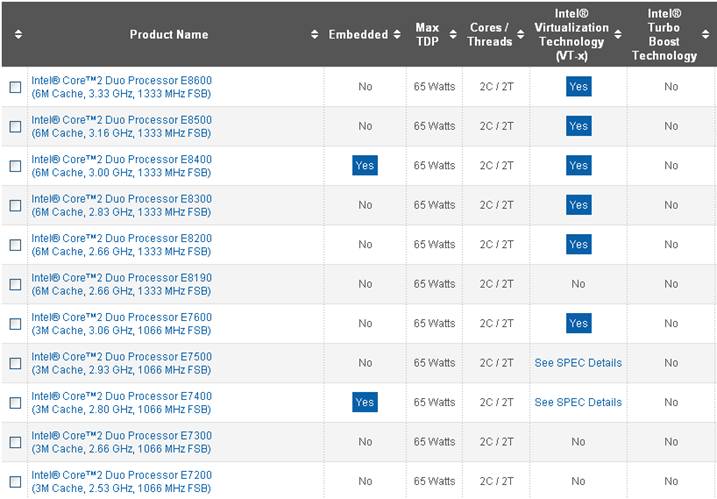Check the box for Processor E8300
This screenshot has height=499, width=717.
[16, 205]
